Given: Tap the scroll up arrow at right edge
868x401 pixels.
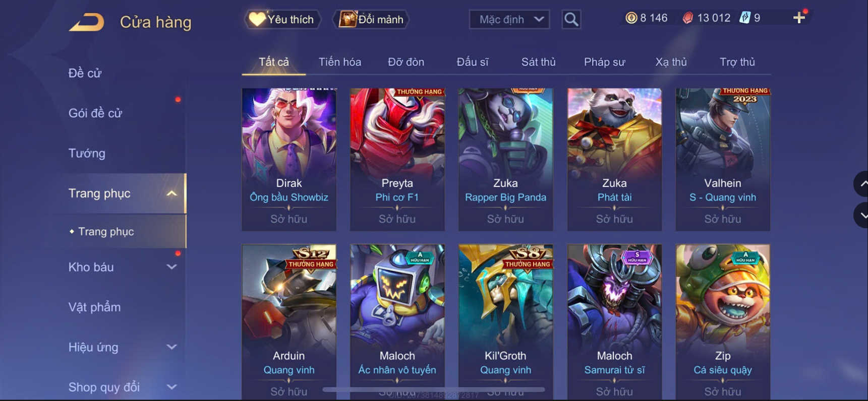Looking at the screenshot, I should (861, 184).
